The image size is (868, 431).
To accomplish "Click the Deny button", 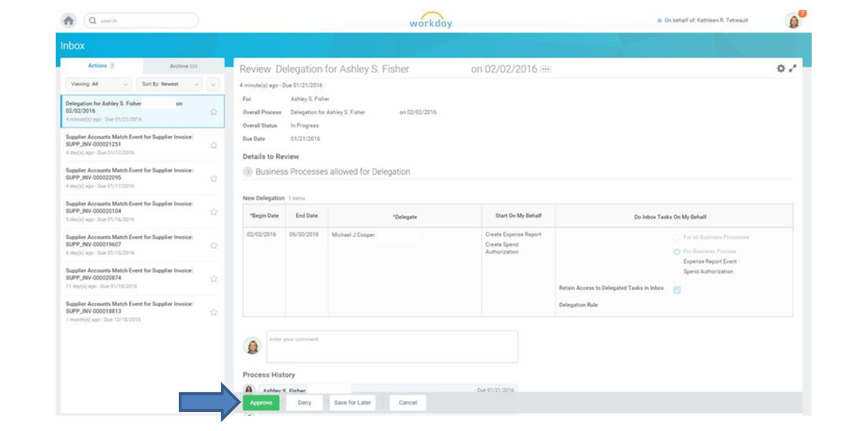I will [304, 403].
